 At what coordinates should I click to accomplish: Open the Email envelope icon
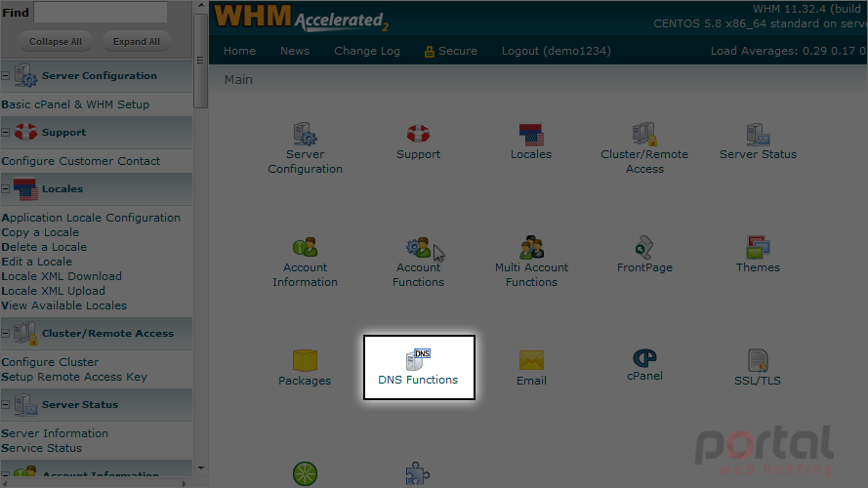(x=531, y=360)
